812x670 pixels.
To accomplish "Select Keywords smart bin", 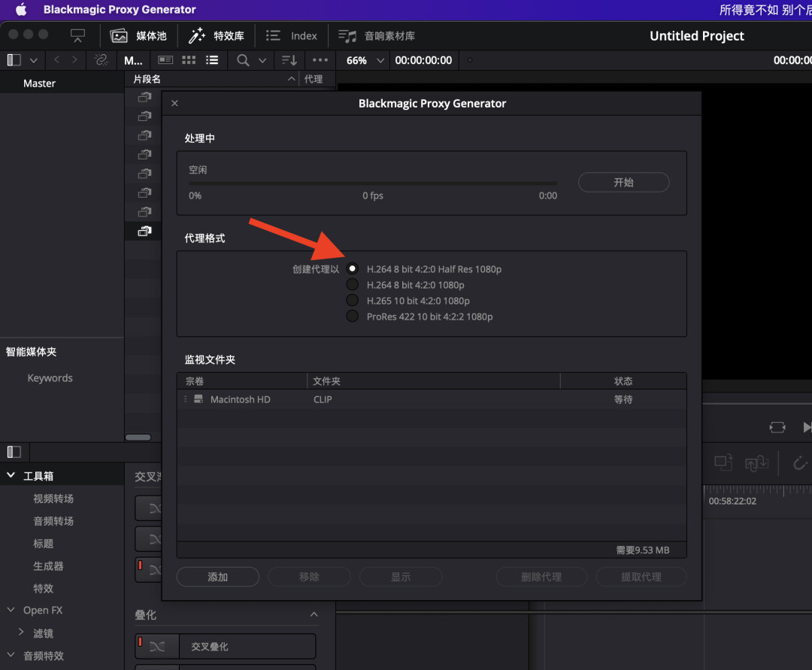I will click(x=50, y=378).
